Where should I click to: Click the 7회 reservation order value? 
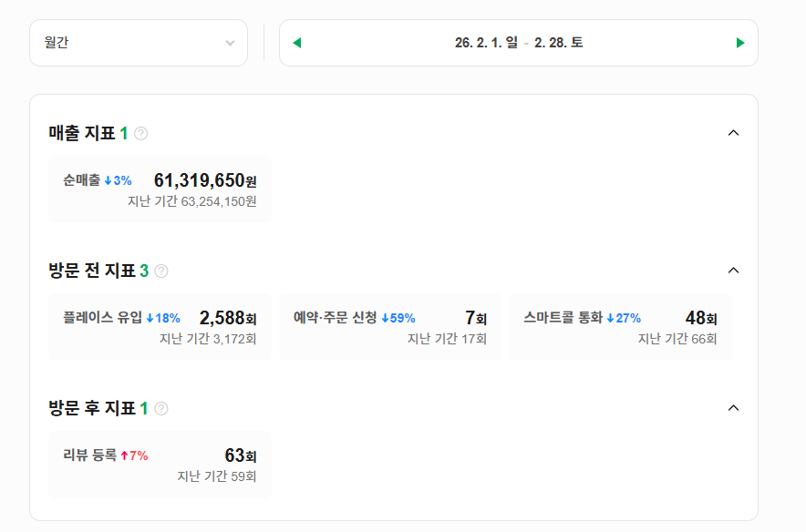476,318
